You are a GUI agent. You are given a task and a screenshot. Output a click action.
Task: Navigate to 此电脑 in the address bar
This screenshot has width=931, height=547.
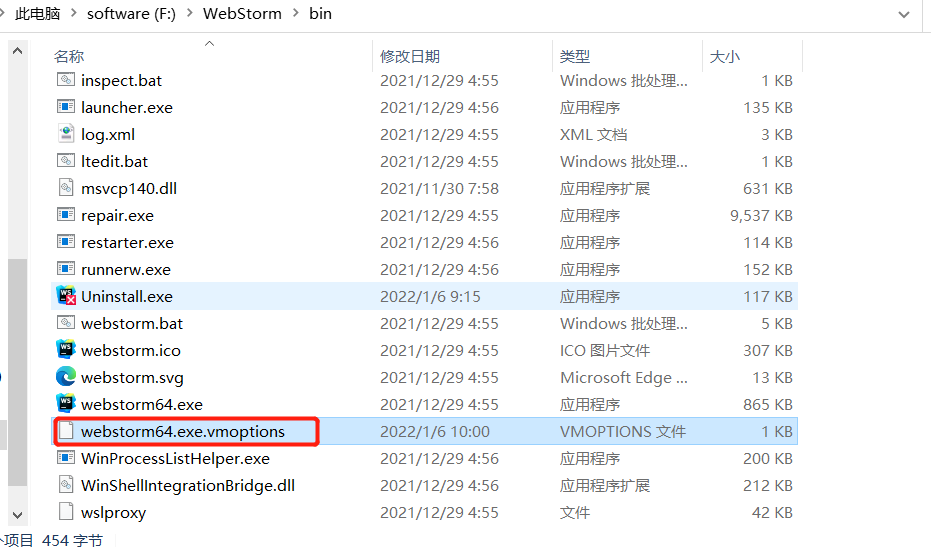coord(37,14)
